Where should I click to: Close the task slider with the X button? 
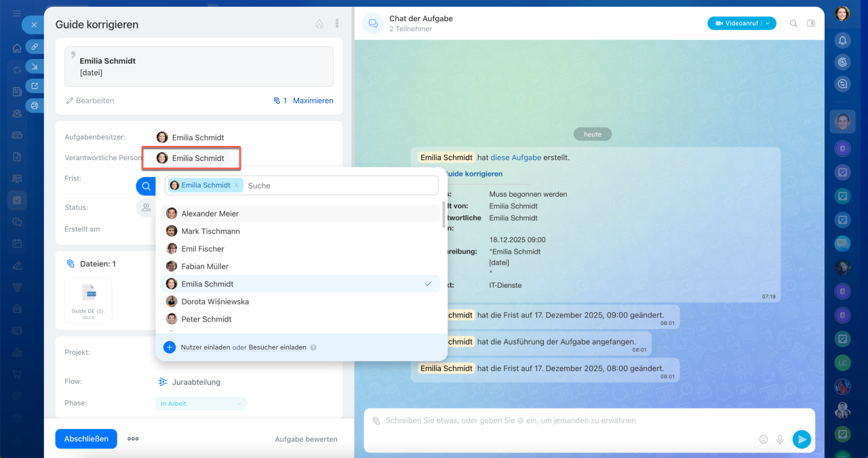tap(34, 24)
